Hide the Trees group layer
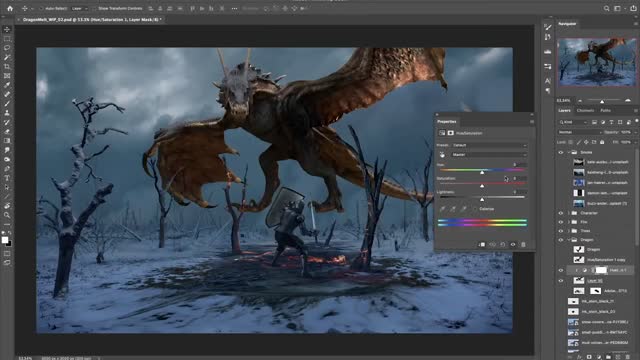Image resolution: width=640 pixels, height=360 pixels. point(560,231)
